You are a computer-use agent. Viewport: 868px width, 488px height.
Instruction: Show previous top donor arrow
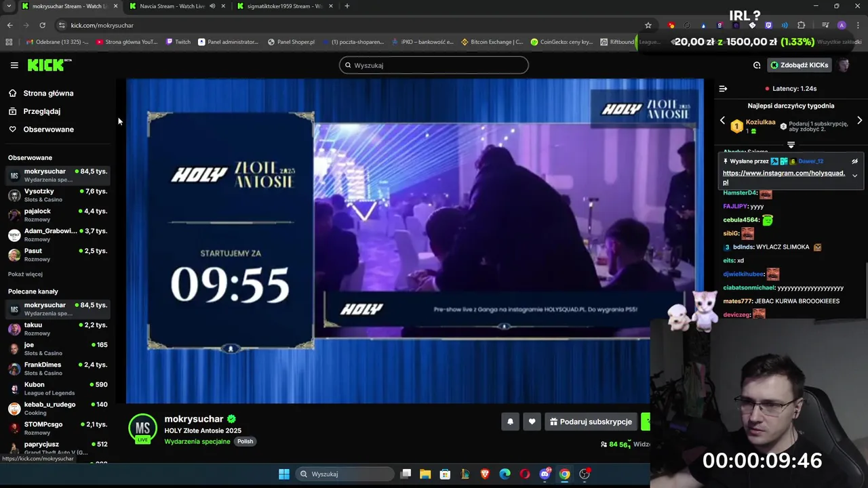[722, 121]
